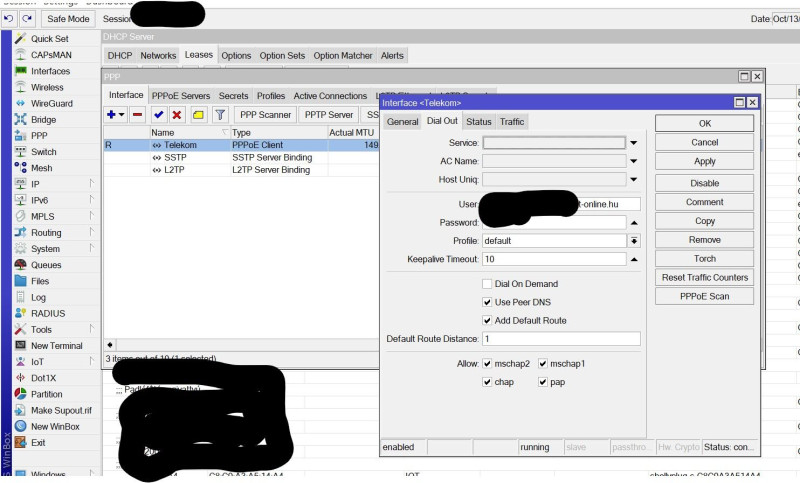Viewport: 800px width, 483px height.
Task: Open the Partition menu
Action: (x=46, y=394)
